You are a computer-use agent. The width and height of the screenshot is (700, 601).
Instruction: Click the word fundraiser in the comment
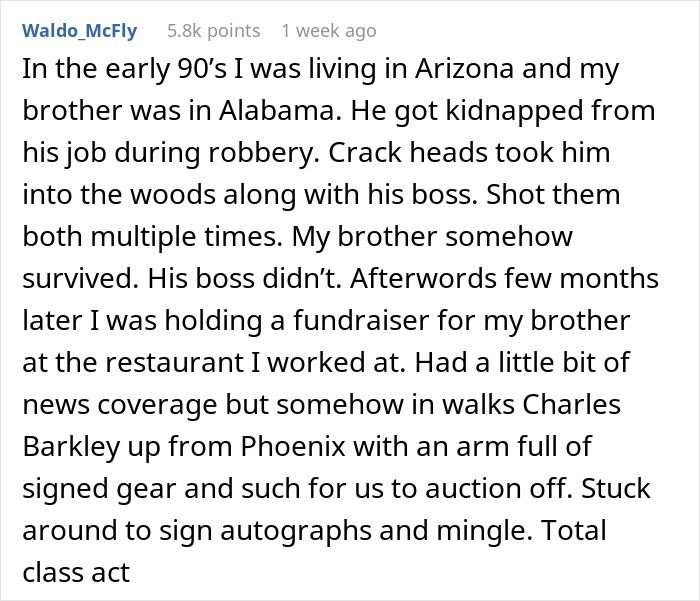[x=361, y=321]
